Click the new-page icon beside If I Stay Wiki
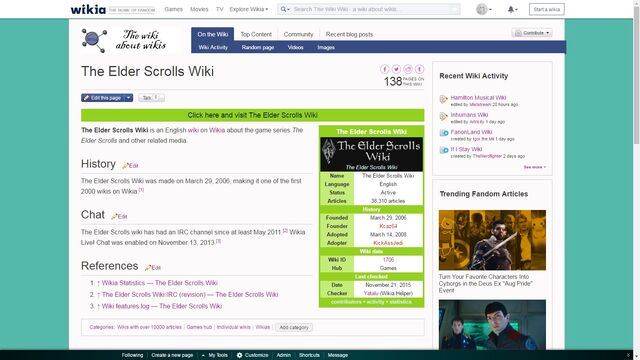 [x=444, y=150]
